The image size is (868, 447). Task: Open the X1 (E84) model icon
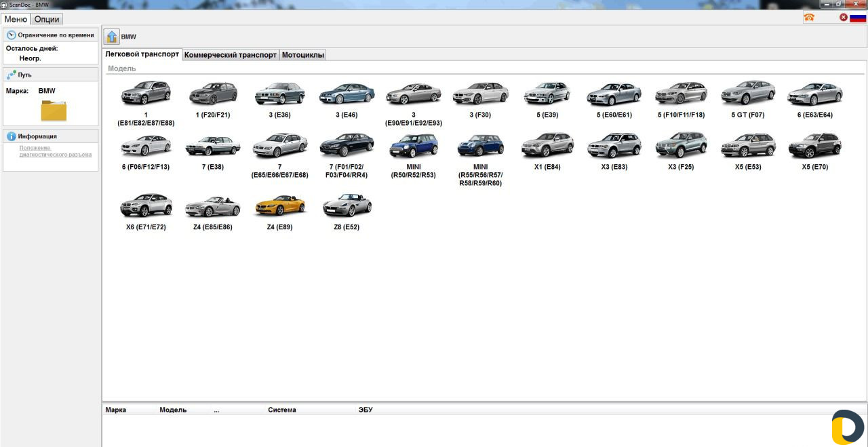click(x=547, y=146)
